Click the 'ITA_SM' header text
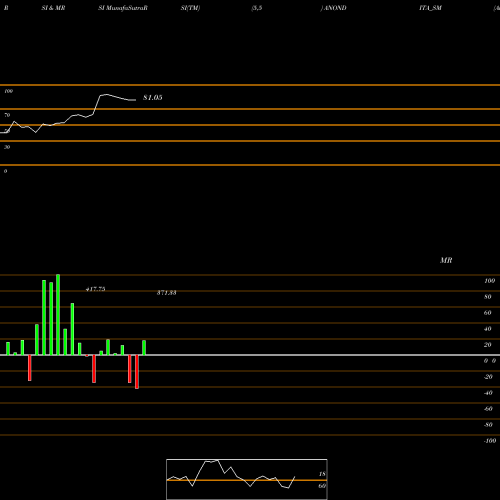 click(430, 8)
